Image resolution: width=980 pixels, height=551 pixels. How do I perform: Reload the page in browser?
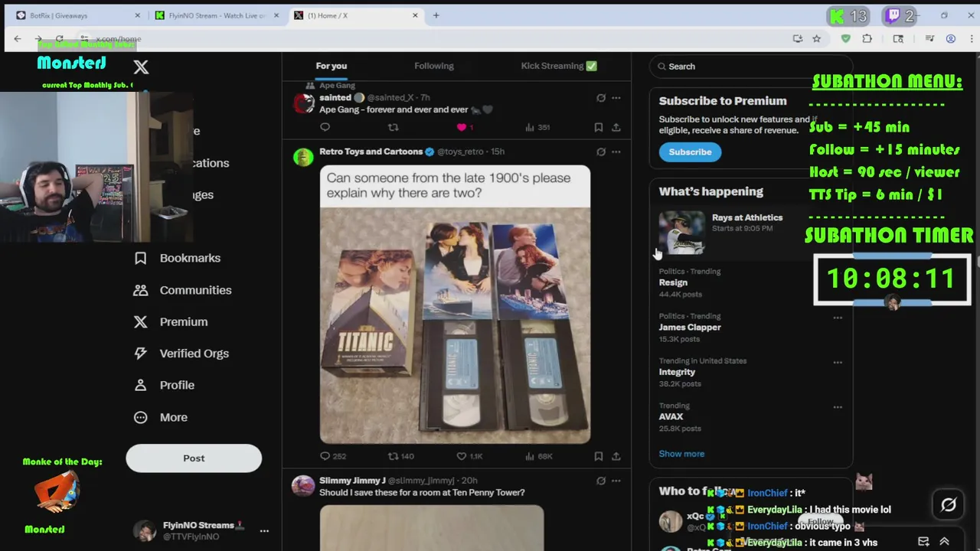(x=60, y=38)
